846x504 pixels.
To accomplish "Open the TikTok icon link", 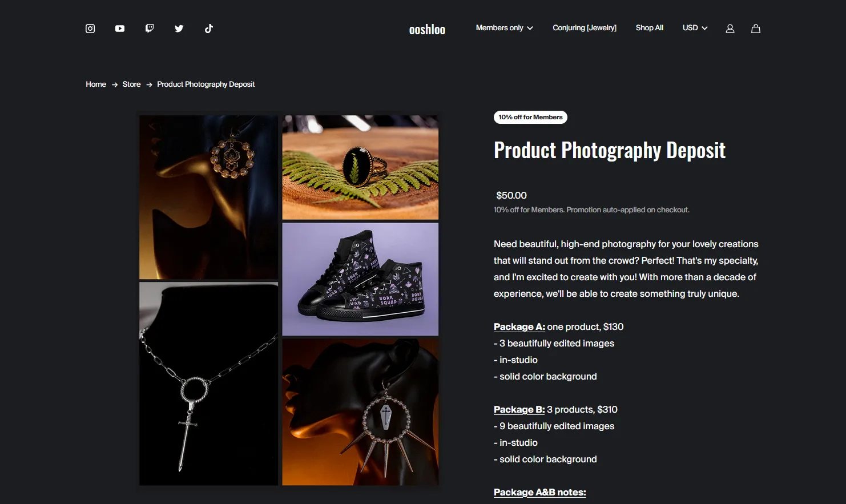I will pos(209,29).
